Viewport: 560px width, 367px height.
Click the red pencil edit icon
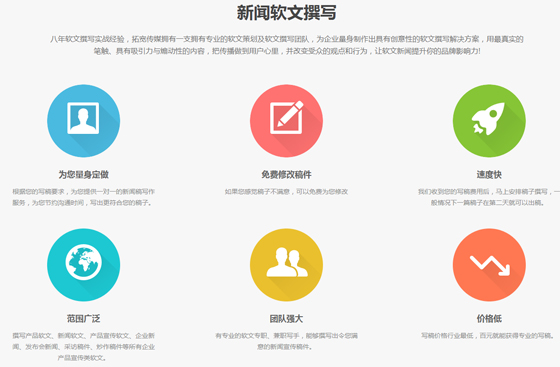[286, 121]
